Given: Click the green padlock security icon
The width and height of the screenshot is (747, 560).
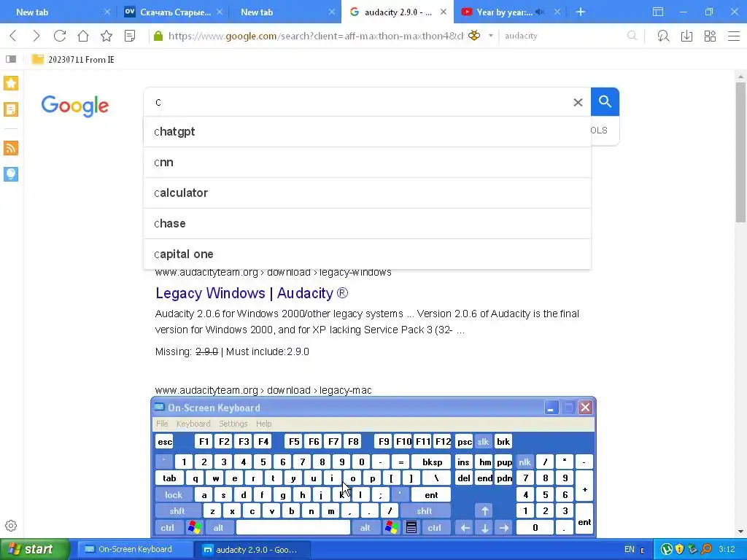Looking at the screenshot, I should pos(158,36).
